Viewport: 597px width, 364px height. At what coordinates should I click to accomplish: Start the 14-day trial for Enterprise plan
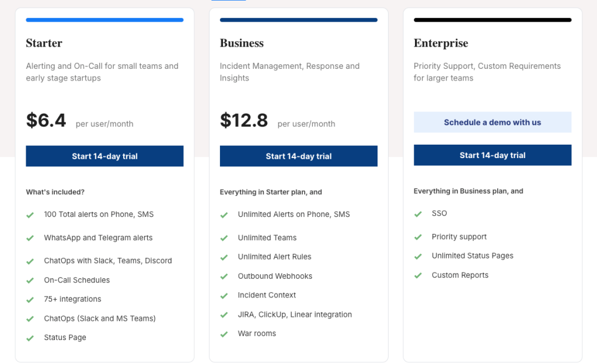point(492,155)
